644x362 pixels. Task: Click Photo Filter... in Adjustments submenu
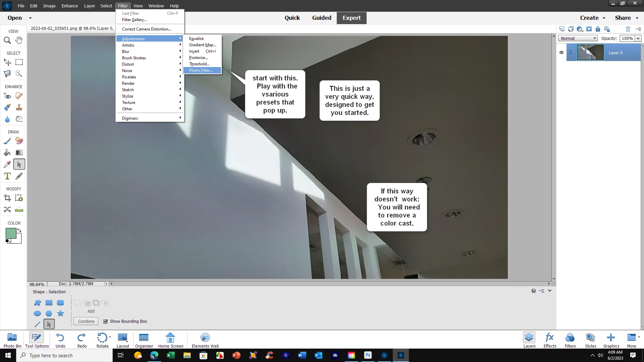(201, 70)
